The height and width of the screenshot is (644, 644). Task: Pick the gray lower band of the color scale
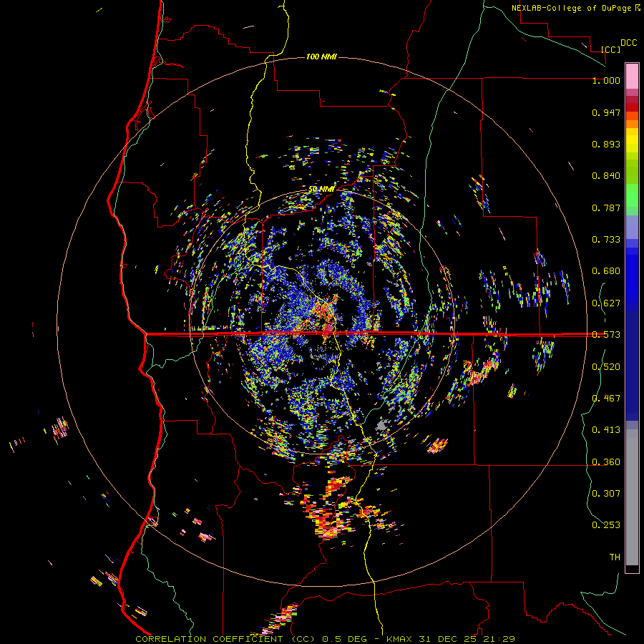pyautogui.click(x=632, y=497)
